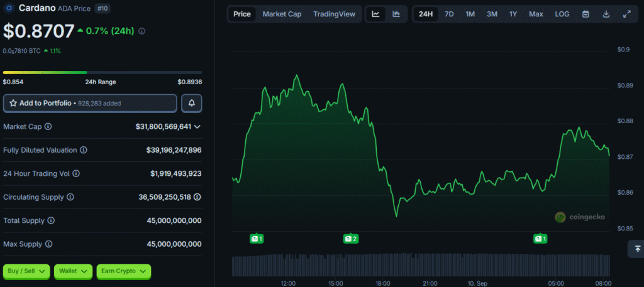
Task: Select the 7D time range
Action: click(449, 14)
